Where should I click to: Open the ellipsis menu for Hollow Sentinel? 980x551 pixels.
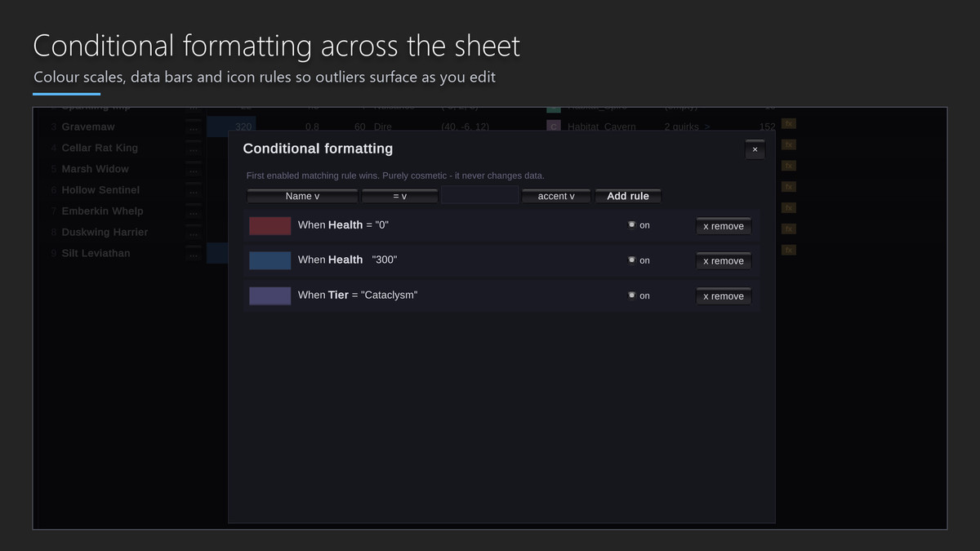(x=194, y=192)
